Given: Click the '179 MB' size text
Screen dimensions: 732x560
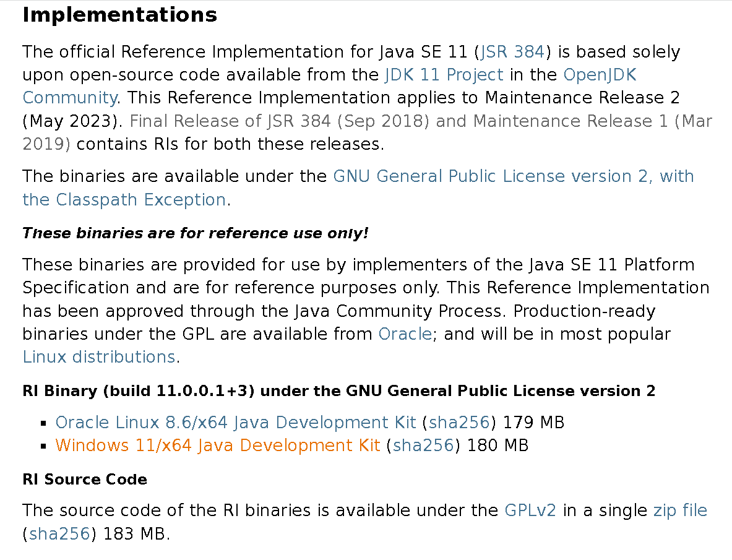Looking at the screenshot, I should tap(534, 423).
